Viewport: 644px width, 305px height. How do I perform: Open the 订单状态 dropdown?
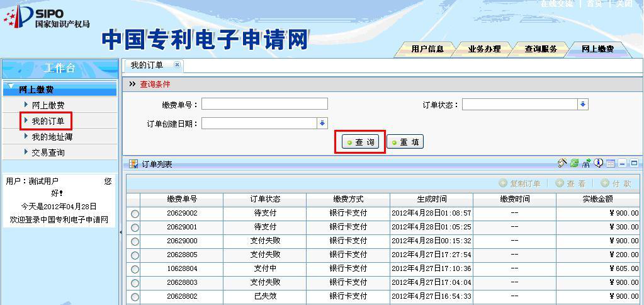pos(583,105)
